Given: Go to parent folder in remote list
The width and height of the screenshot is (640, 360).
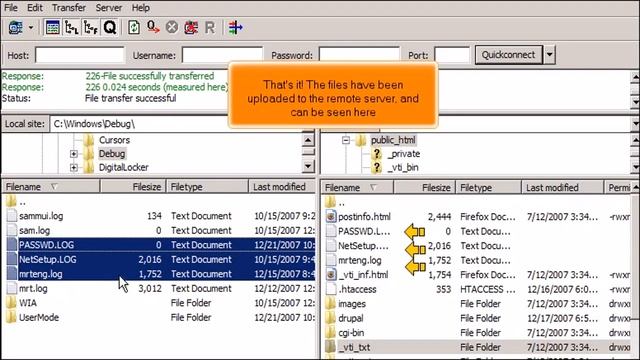Looking at the screenshot, I should (342, 202).
